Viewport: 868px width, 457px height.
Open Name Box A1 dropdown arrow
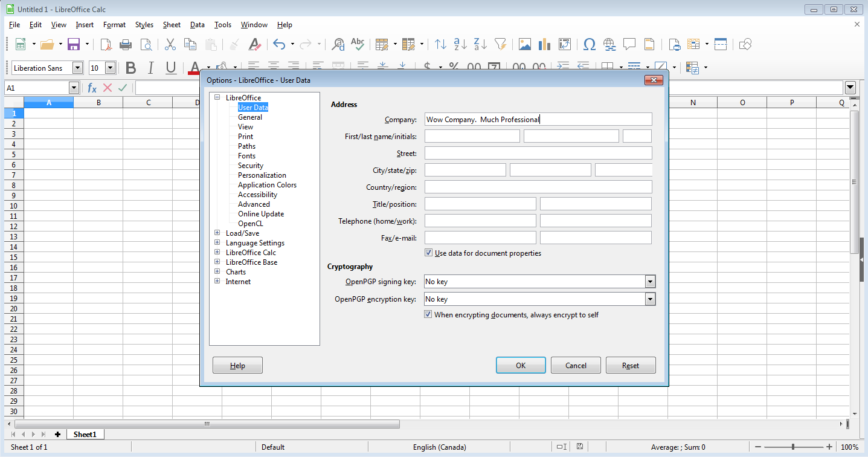[74, 88]
